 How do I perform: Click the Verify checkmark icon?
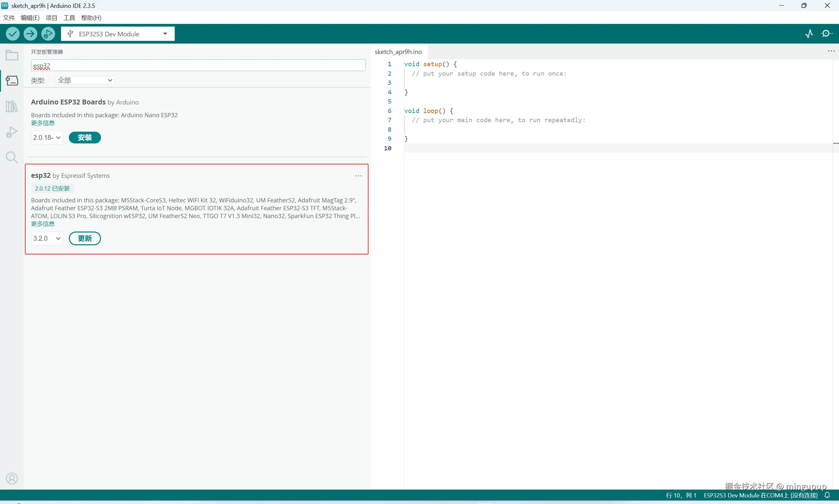coord(12,34)
